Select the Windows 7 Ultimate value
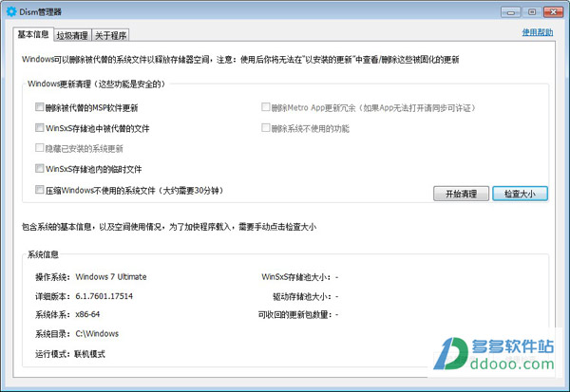This screenshot has width=570, height=392. (111, 277)
